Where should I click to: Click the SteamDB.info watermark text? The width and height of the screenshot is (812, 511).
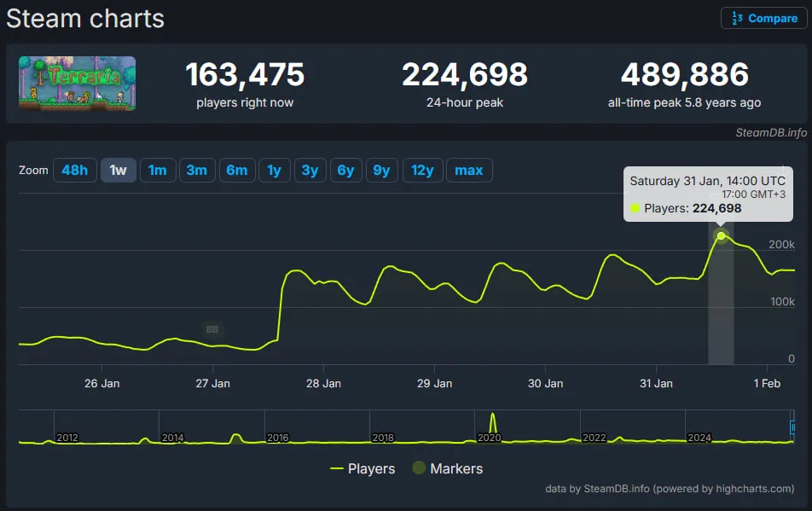771,132
